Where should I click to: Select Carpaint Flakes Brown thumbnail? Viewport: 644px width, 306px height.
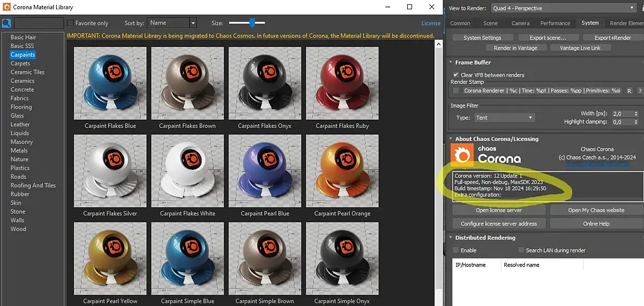(187, 83)
